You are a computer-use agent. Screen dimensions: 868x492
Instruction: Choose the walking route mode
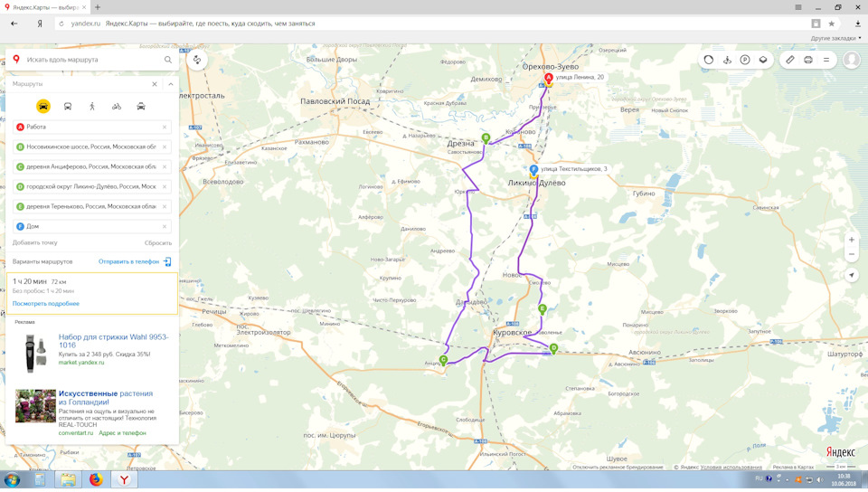pos(92,106)
